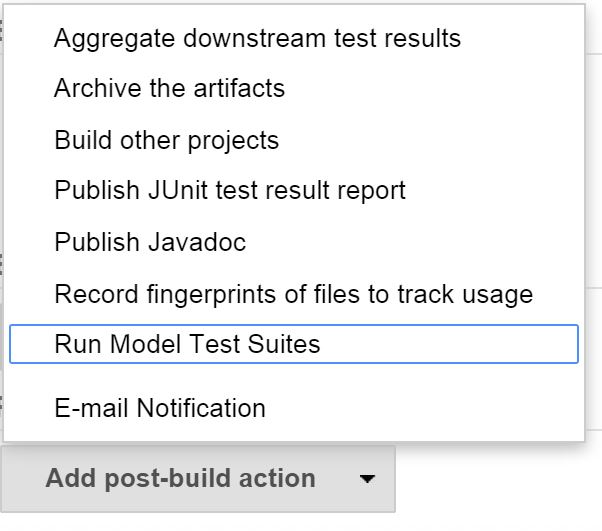Viewport: 602px width, 531px height.
Task: Trigger other projects via Build other projects
Action: [166, 139]
